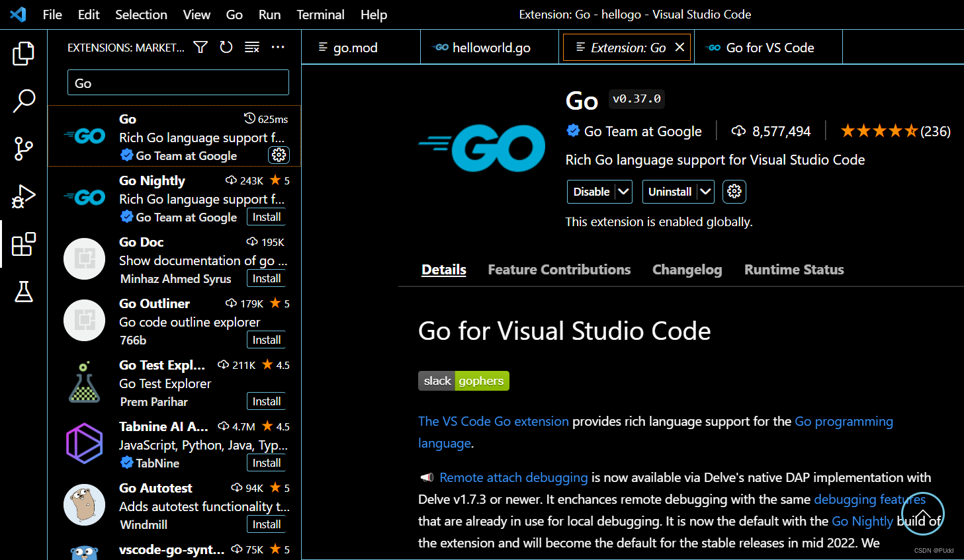The height and width of the screenshot is (560, 964).
Task: Install the Go Autotest extension
Action: click(267, 524)
